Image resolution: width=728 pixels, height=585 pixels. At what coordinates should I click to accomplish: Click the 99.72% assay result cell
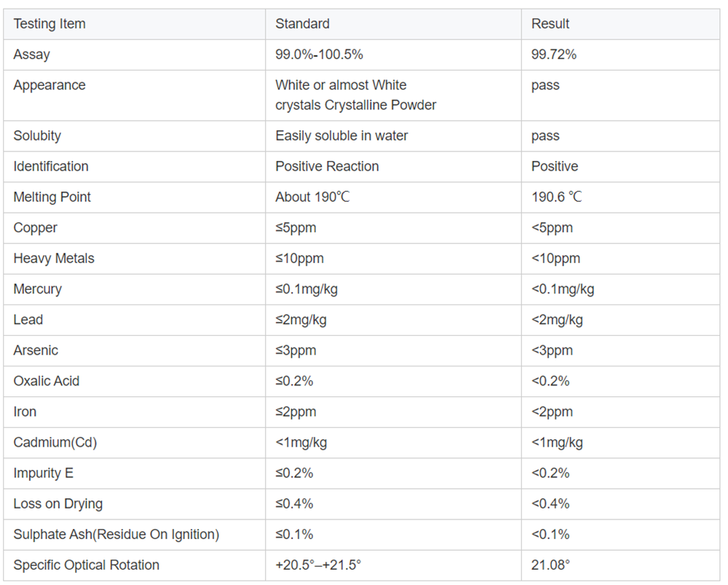(553, 55)
